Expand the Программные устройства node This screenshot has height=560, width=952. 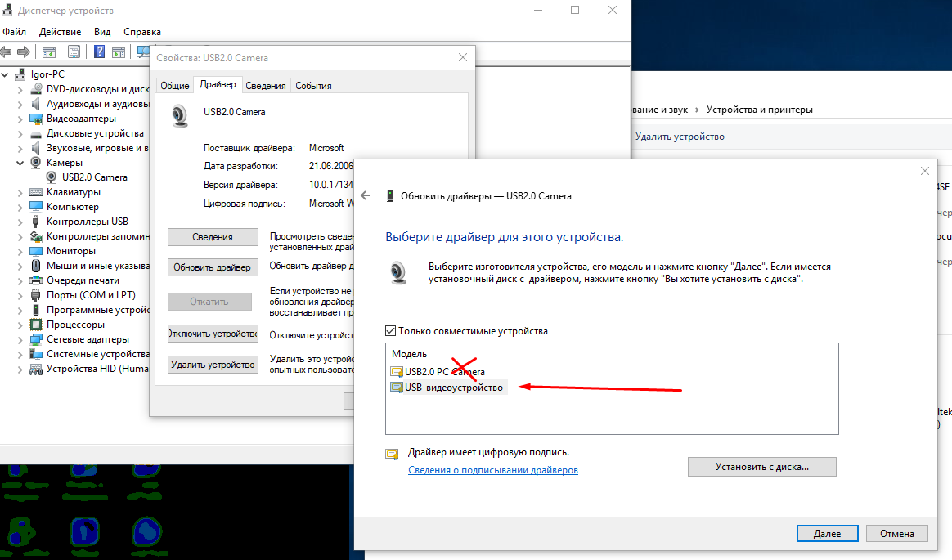pos(20,310)
